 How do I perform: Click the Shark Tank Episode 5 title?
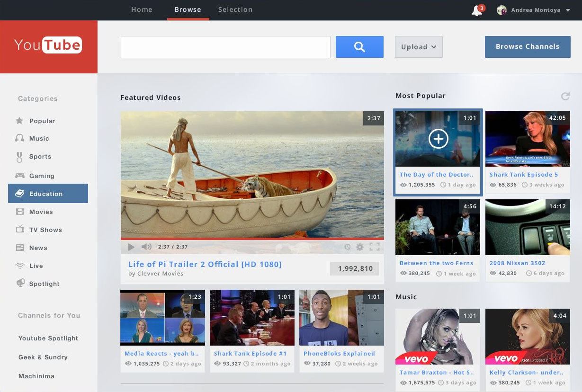pyautogui.click(x=524, y=175)
